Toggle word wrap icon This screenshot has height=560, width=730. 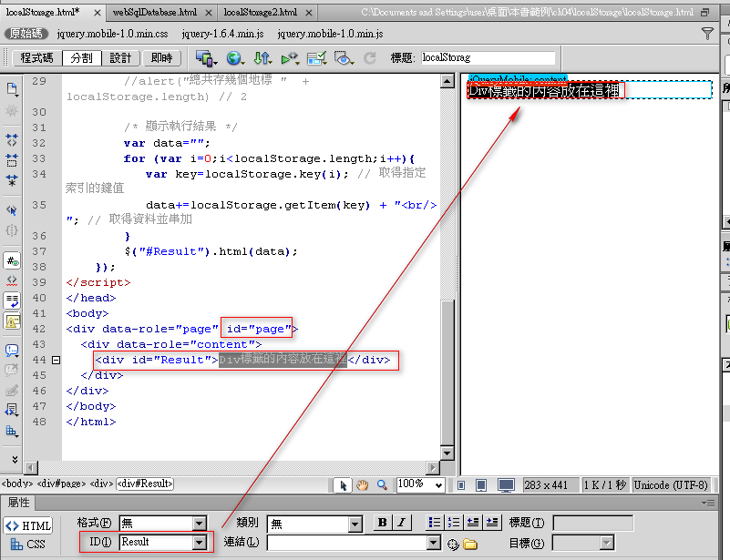pos(12,300)
